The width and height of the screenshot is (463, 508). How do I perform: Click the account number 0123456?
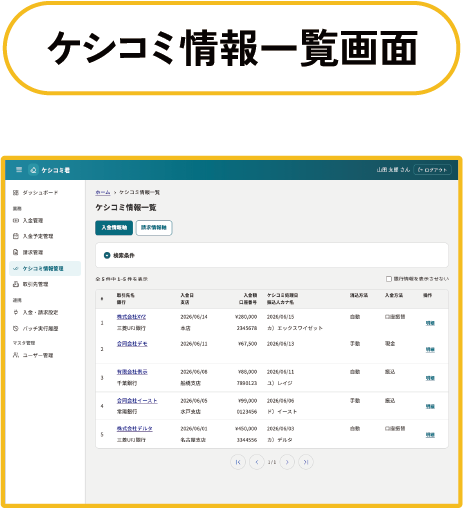click(x=247, y=412)
